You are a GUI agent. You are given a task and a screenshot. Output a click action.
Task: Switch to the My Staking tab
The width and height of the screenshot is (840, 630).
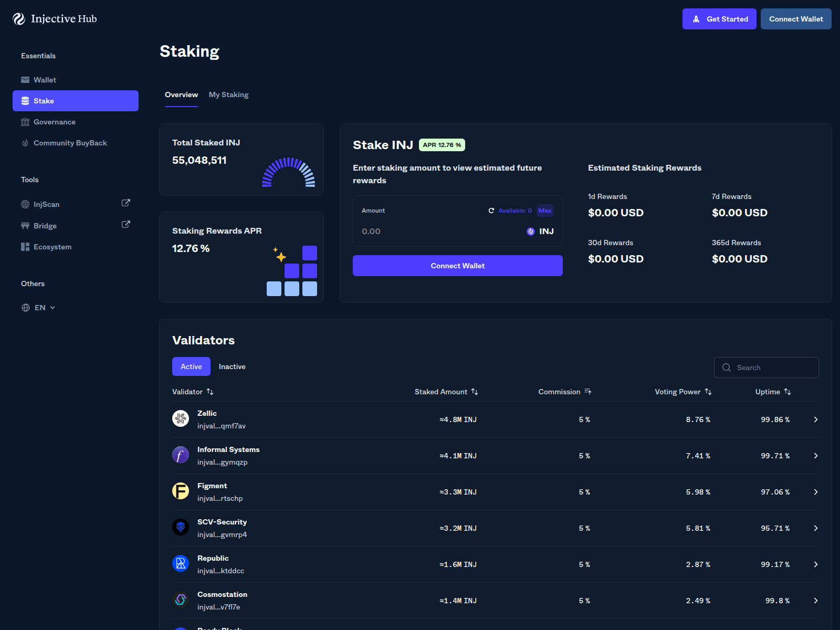[x=228, y=95]
